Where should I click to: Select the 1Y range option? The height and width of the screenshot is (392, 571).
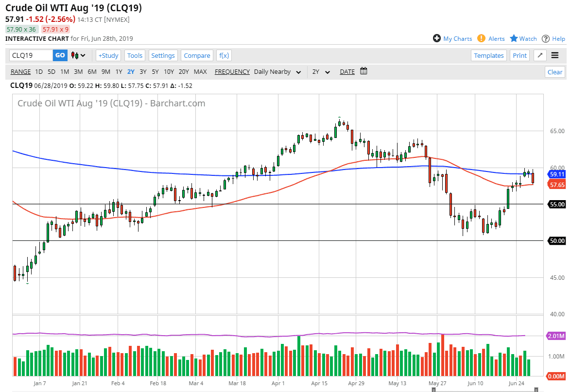[119, 71]
